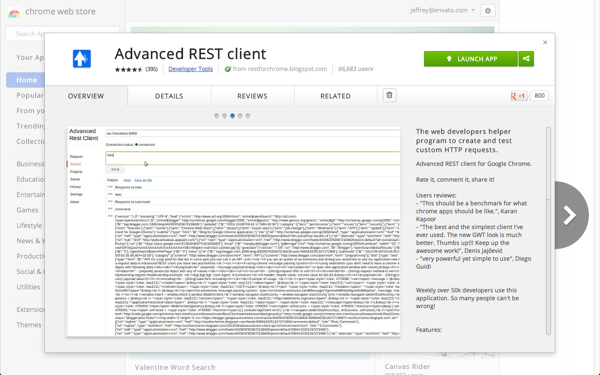The image size is (600, 375).
Task: Select the Overview tab
Action: [x=86, y=96]
